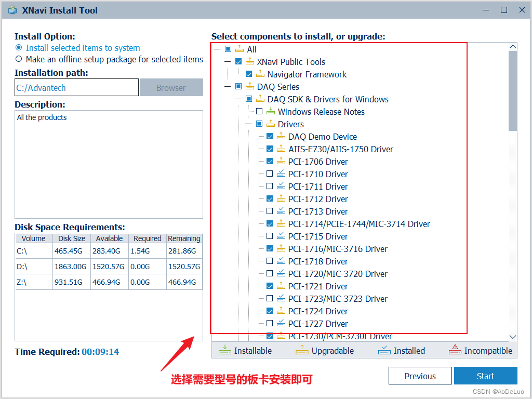Uncheck the PCI-1724 Driver checkbox

[x=270, y=311]
